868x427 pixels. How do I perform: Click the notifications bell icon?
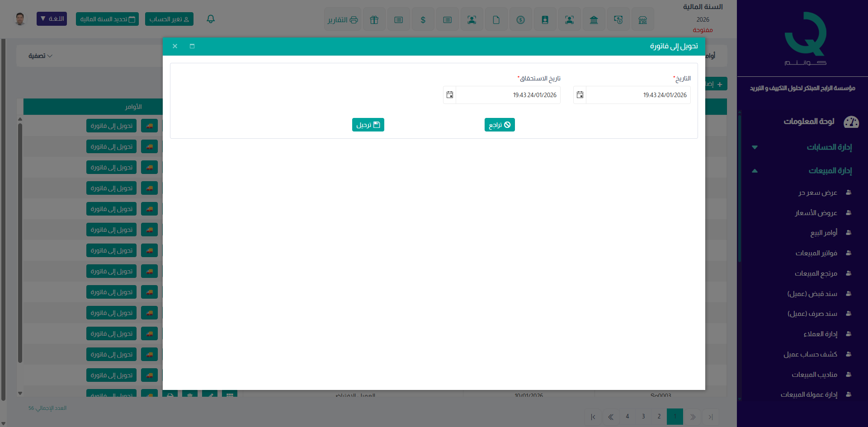tap(211, 19)
